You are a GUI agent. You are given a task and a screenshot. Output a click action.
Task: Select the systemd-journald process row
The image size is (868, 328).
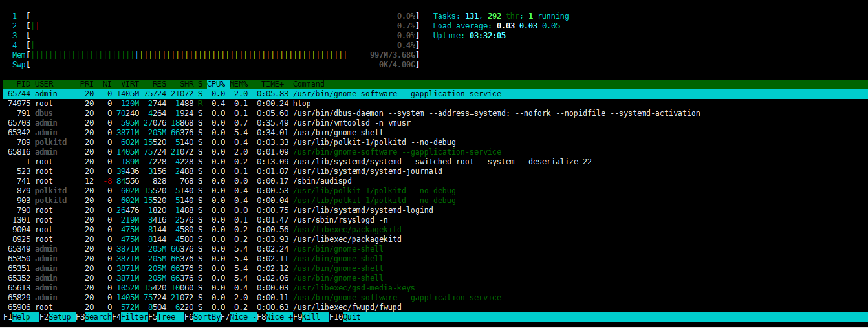click(x=434, y=171)
